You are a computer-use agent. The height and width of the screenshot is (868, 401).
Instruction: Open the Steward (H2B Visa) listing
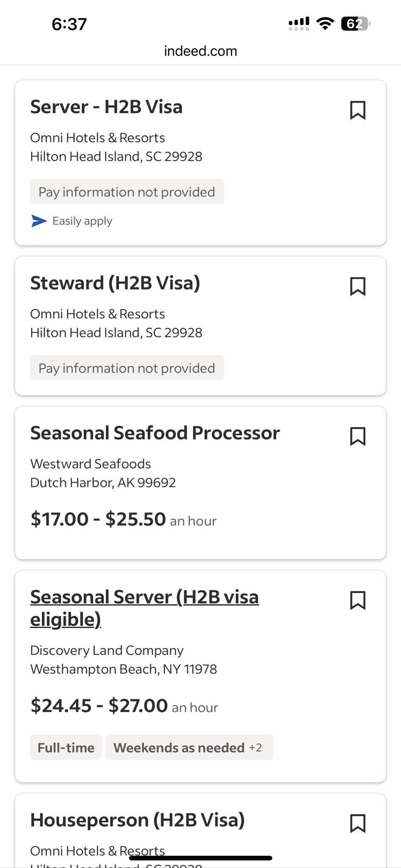pyautogui.click(x=115, y=283)
